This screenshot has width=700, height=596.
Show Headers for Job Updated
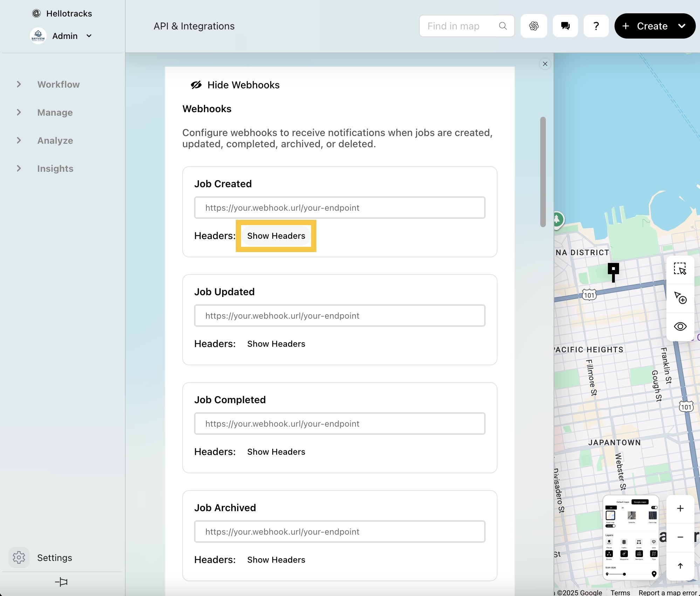coord(276,344)
